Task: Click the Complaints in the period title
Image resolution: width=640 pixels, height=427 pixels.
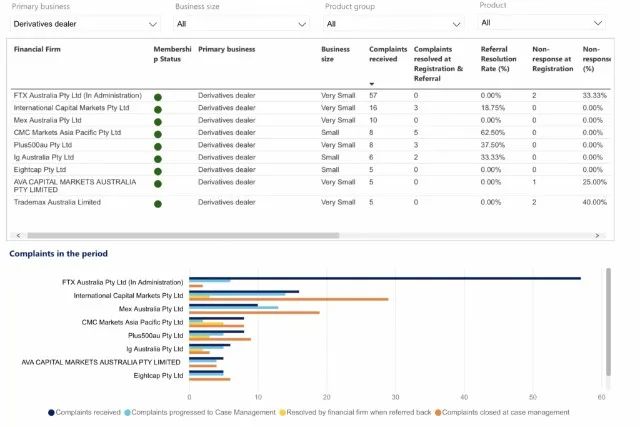Action: click(58, 254)
